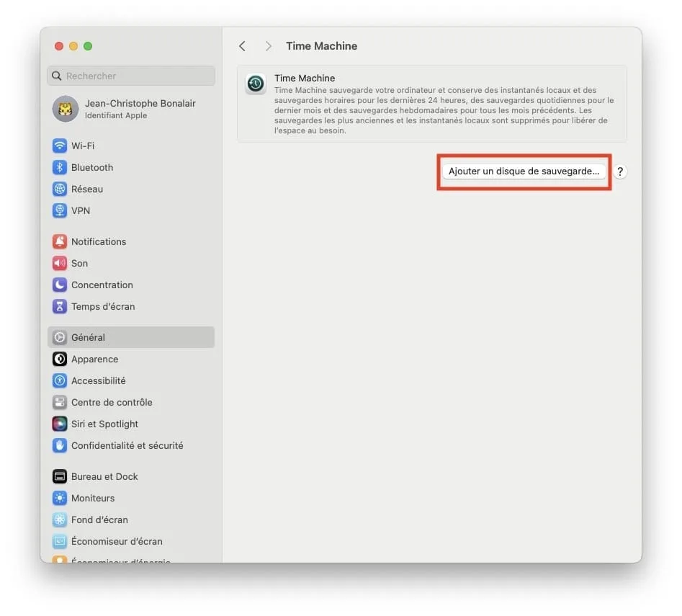The image size is (682, 616).
Task: Select Temps d'écran label
Action: tap(103, 307)
